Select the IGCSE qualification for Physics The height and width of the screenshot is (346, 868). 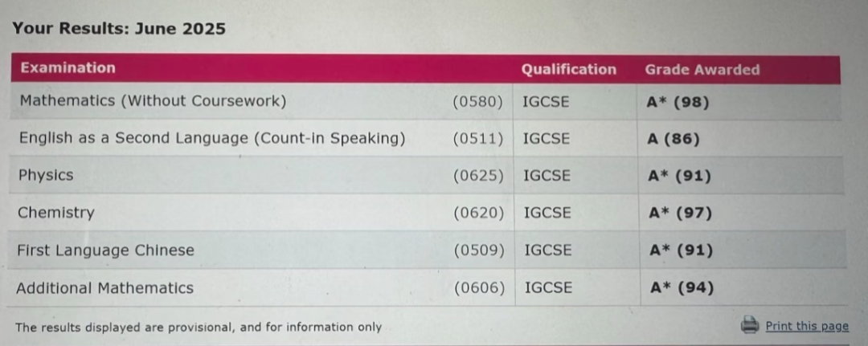[x=547, y=176]
